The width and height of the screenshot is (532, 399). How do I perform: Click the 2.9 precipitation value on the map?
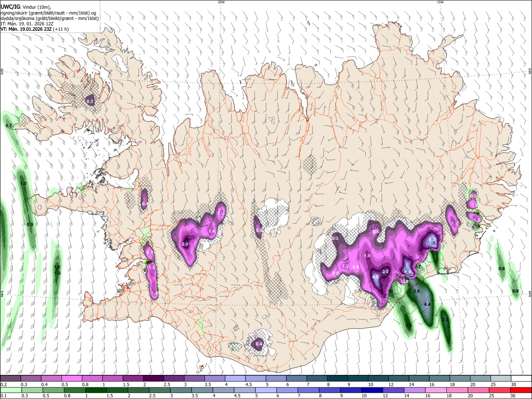[x=185, y=244]
